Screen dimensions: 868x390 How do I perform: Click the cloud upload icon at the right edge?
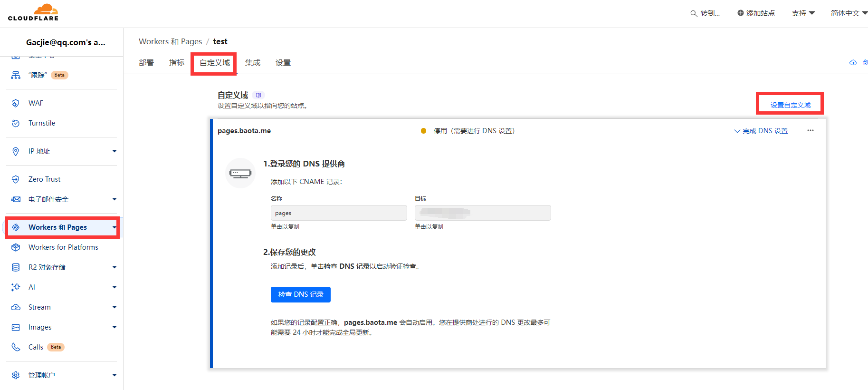click(x=853, y=63)
